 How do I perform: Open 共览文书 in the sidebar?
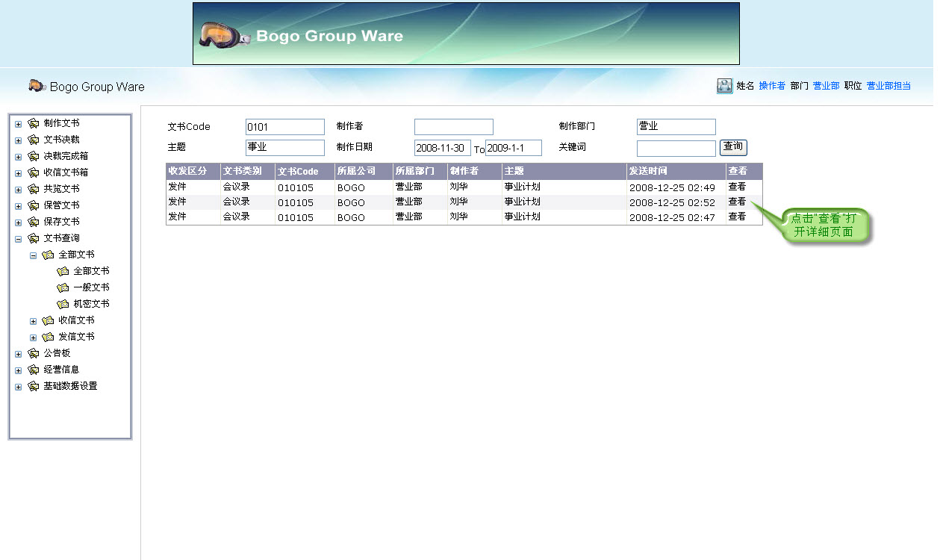[x=61, y=189]
